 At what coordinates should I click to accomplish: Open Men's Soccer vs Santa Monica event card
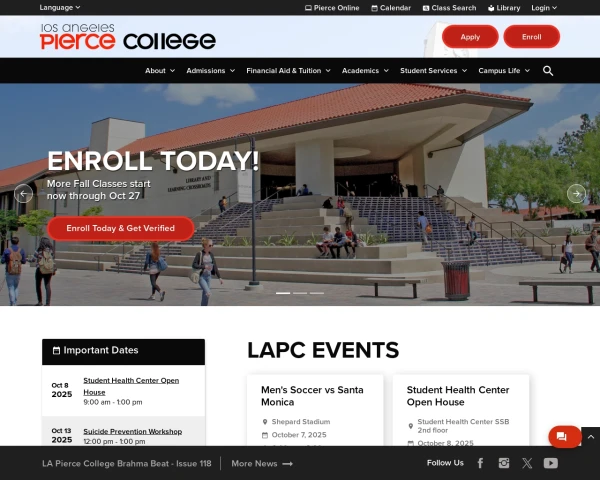315,410
